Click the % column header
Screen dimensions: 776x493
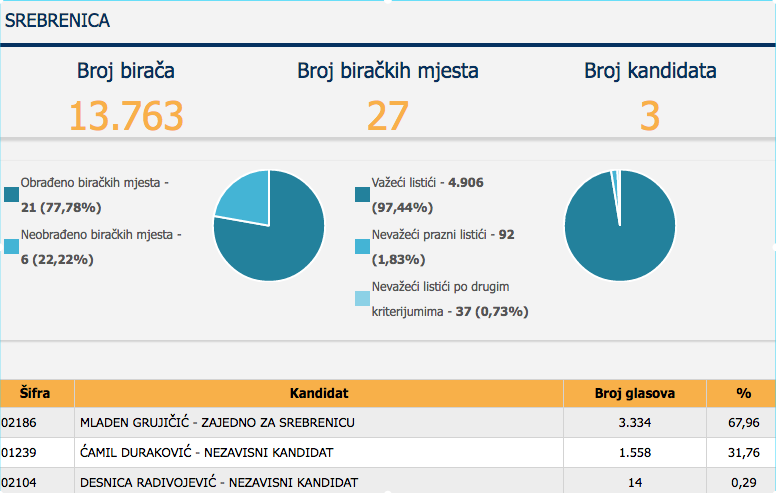pyautogui.click(x=740, y=393)
